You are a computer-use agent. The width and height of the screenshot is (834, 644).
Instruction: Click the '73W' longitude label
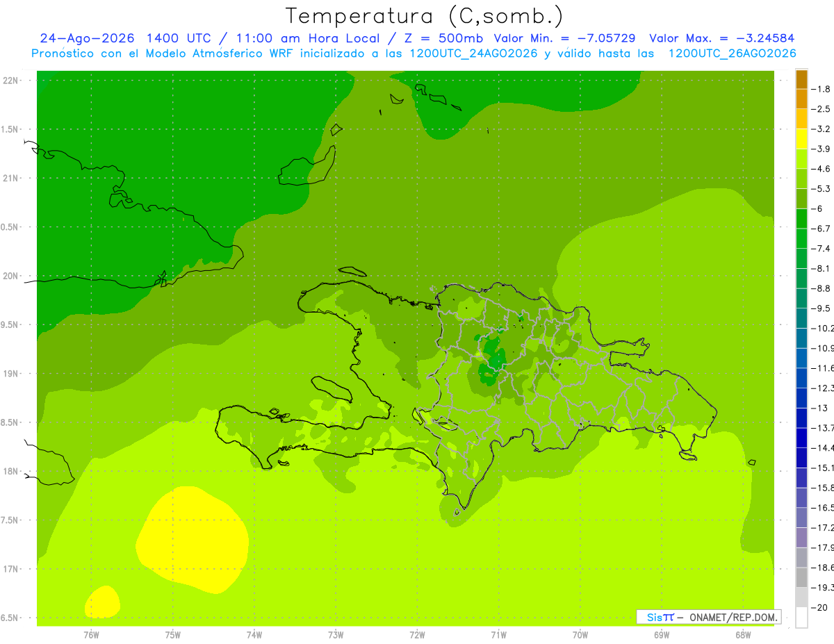click(336, 634)
